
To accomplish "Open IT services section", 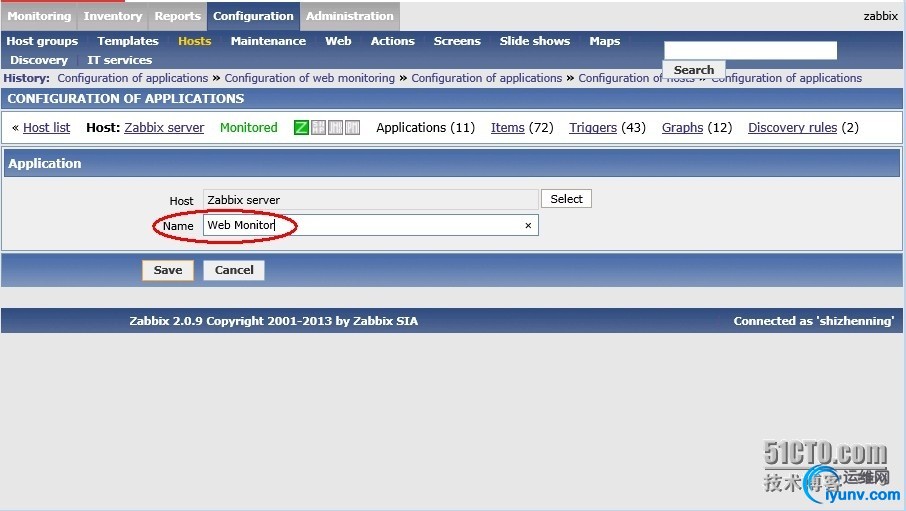I will point(120,60).
